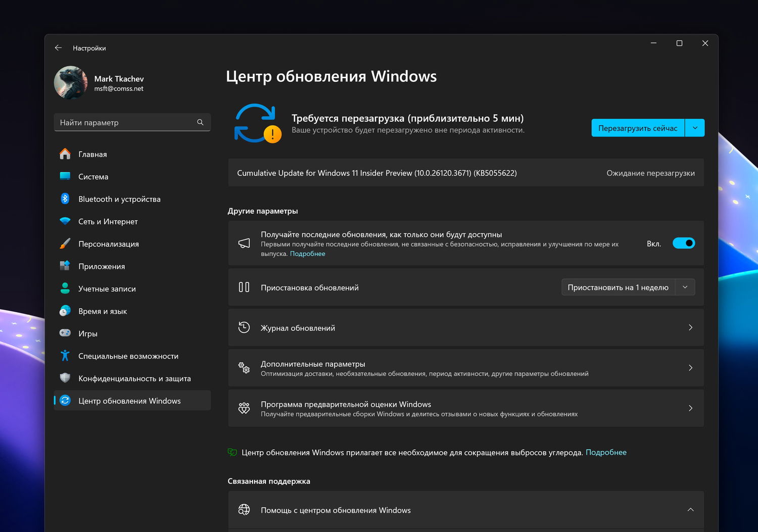Screen dimensions: 758x532
Task: Open Подробнее link about carbon emissions
Action: tap(606, 453)
